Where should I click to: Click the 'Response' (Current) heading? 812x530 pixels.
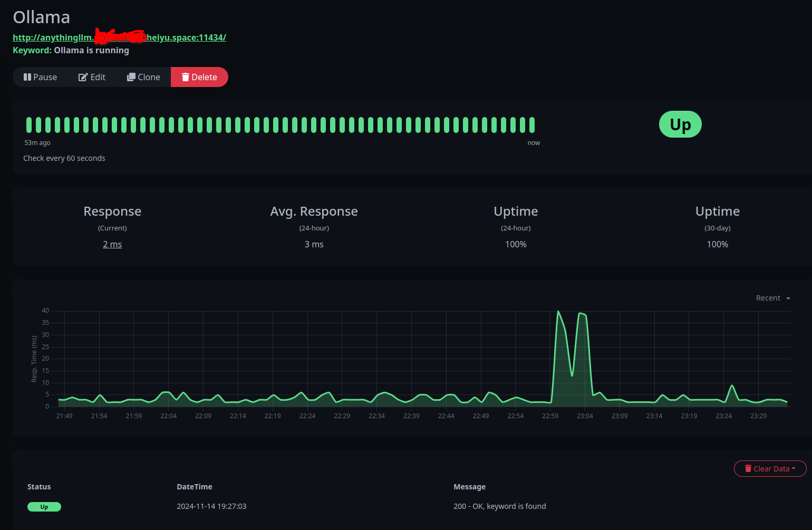click(112, 211)
